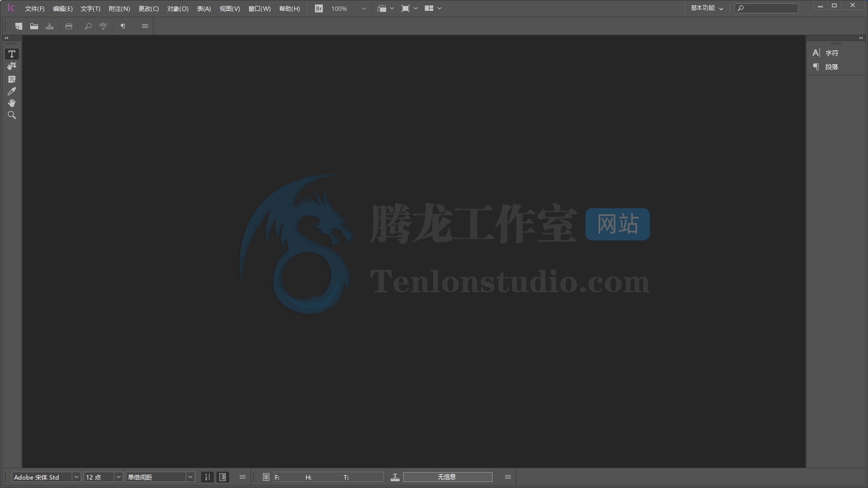Viewport: 868px width, 488px height.
Task: Toggle line numbers display
Action: point(207,477)
